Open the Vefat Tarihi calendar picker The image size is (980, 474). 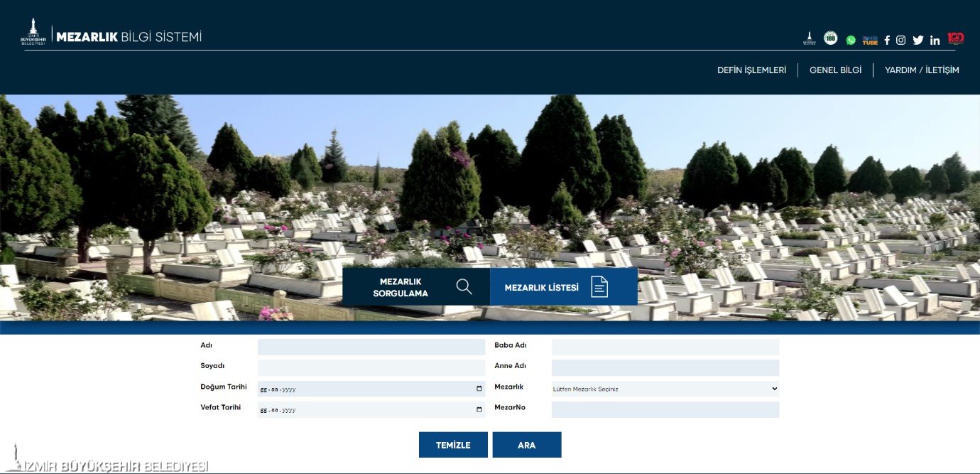pos(479,409)
